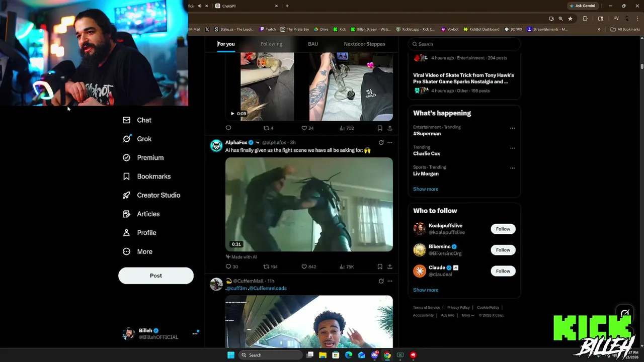Screen dimensions: 644x362
Task: Open Billeh account options ellipsis
Action: tap(195, 333)
